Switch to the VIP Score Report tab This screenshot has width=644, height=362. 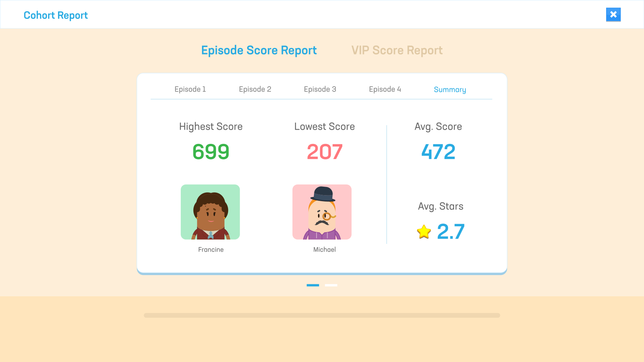pyautogui.click(x=396, y=50)
